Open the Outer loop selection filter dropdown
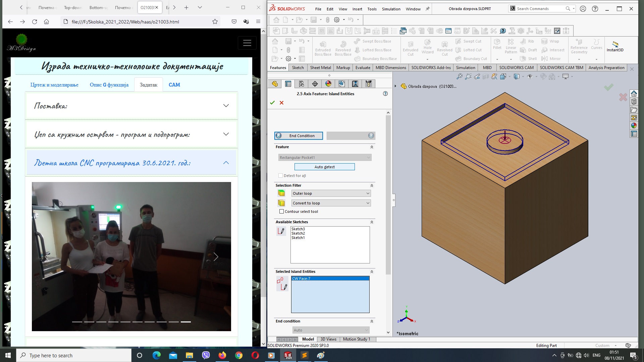 pyautogui.click(x=331, y=193)
